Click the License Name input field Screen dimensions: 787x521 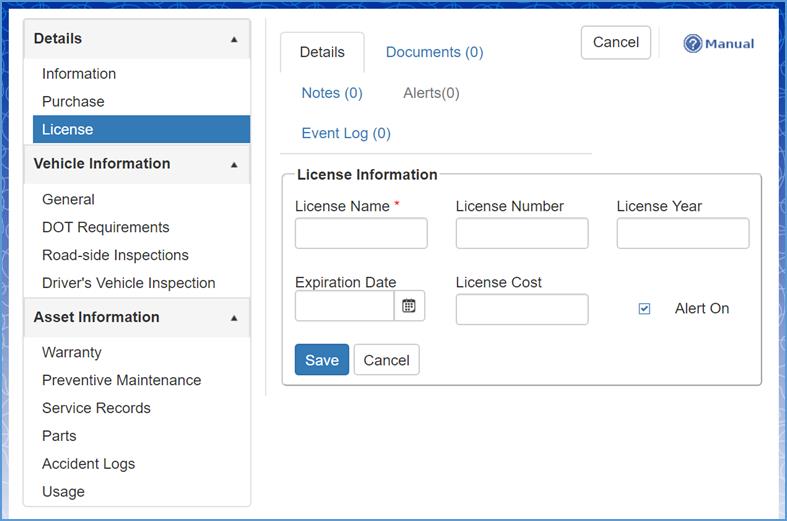[361, 233]
